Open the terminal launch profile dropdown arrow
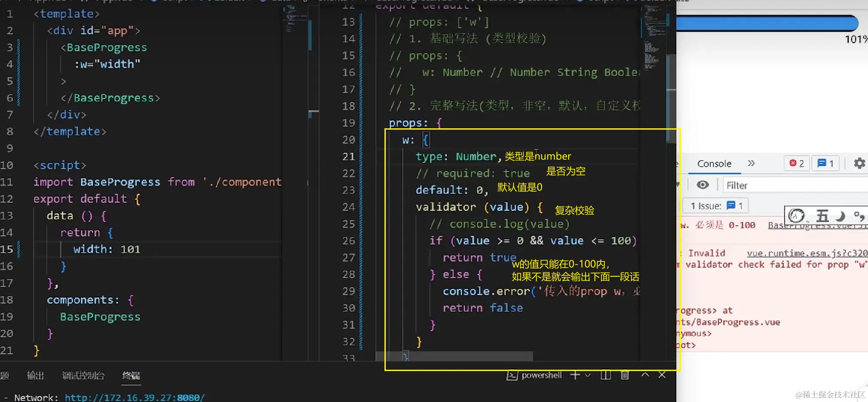The image size is (868, 402). 588,375
